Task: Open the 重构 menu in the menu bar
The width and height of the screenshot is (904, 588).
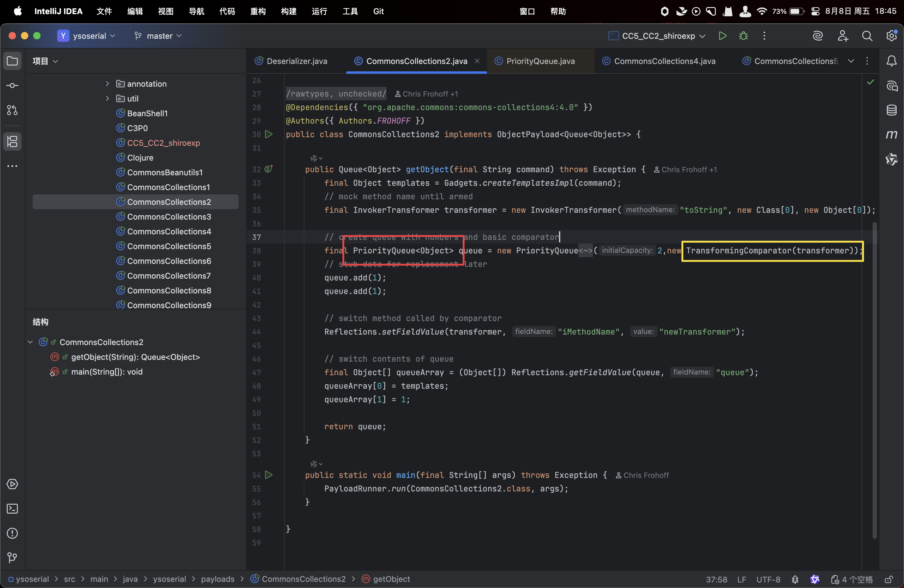Action: point(258,11)
